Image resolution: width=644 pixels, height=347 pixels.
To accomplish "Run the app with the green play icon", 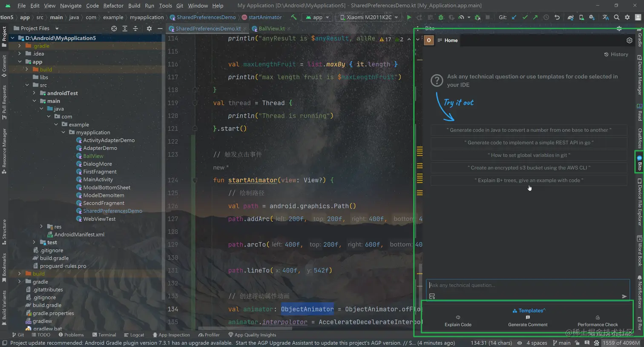I will pyautogui.click(x=409, y=17).
